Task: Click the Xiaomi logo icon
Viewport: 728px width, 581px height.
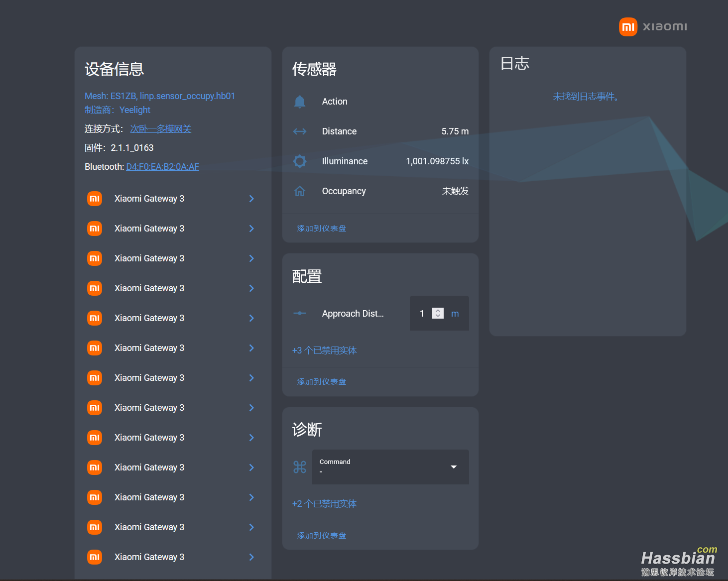Action: pos(628,27)
